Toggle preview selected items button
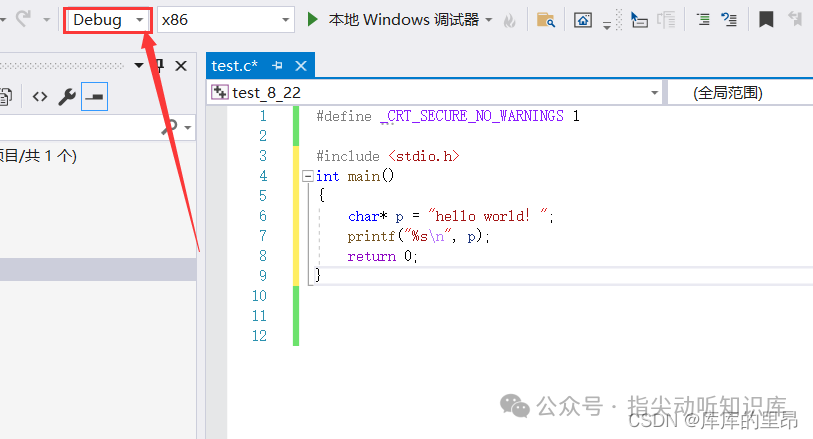Screen dimensions: 813x439 click(x=94, y=96)
